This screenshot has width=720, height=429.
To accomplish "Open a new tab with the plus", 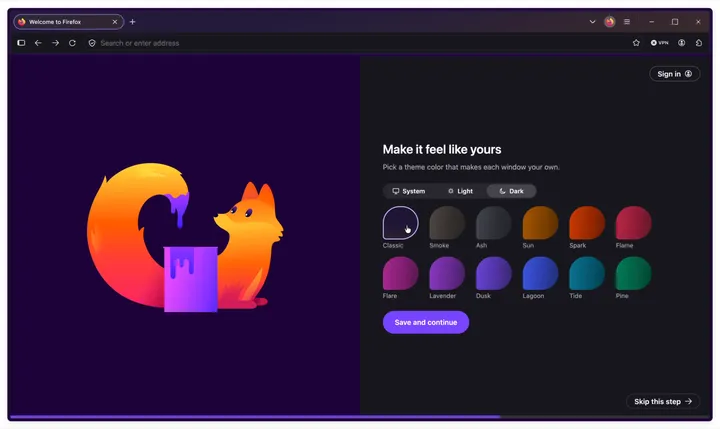I will pos(132,22).
